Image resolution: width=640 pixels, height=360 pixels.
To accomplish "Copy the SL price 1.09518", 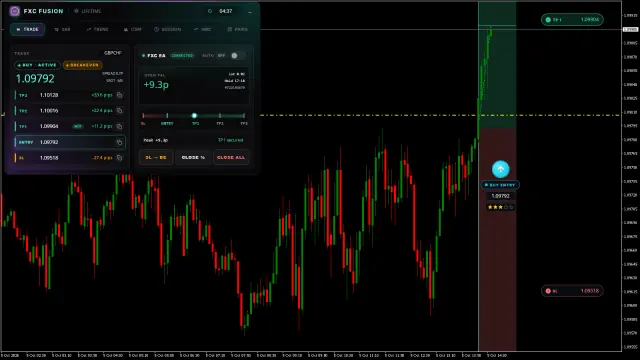I will (x=119, y=158).
